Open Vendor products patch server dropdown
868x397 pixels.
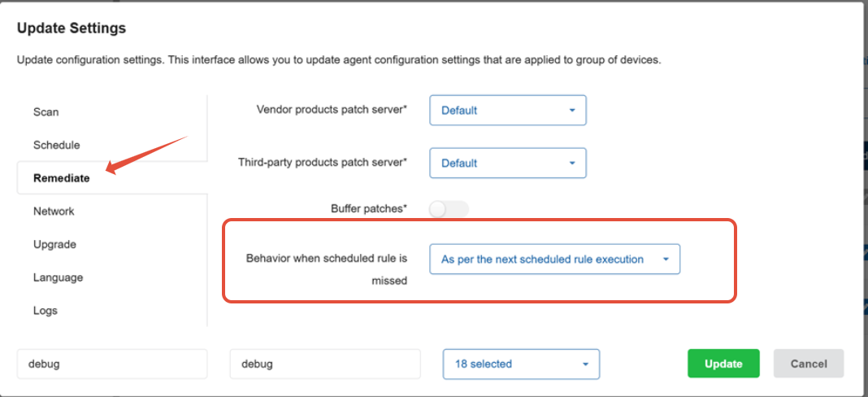pyautogui.click(x=508, y=111)
